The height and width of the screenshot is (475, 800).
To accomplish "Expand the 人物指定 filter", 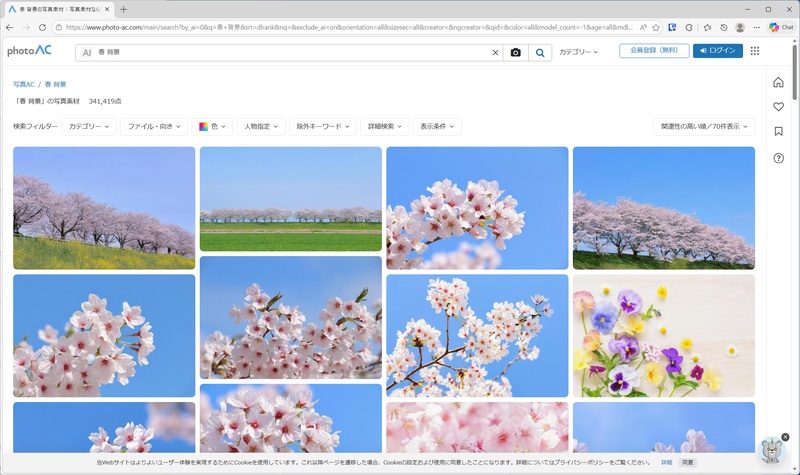I will (x=261, y=127).
